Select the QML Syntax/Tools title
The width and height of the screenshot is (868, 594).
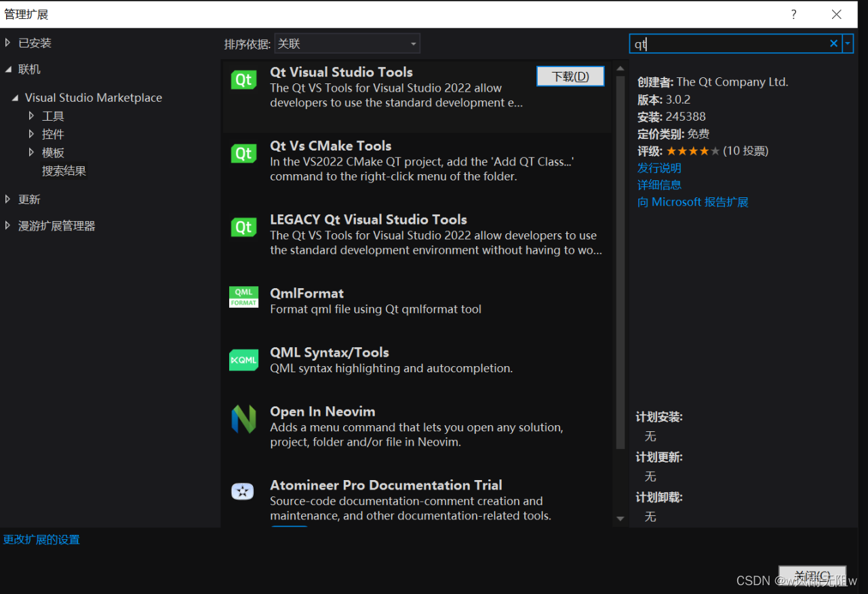pyautogui.click(x=330, y=353)
